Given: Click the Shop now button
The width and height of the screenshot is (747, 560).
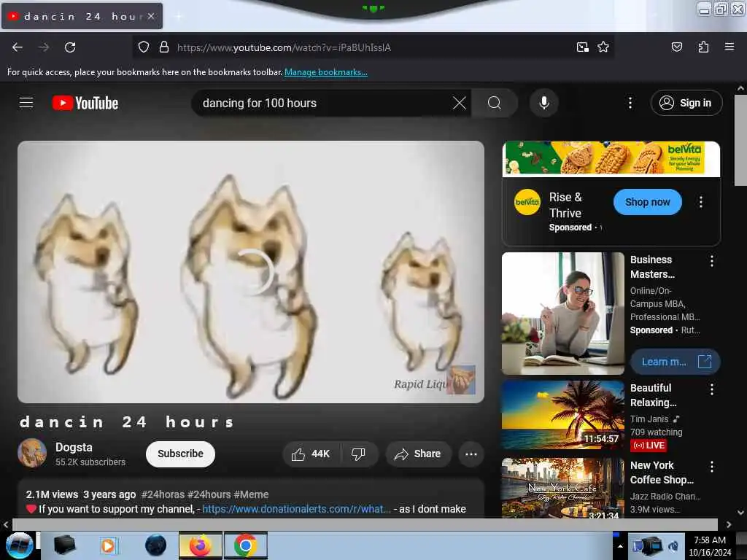Looking at the screenshot, I should 647,202.
